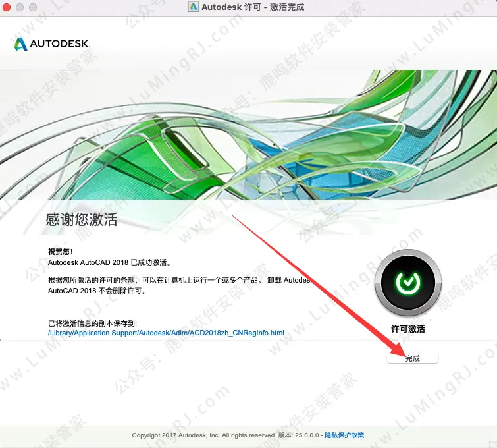Click the Autodesk A logo icon
Screen dimensions: 497x448
coord(20,43)
